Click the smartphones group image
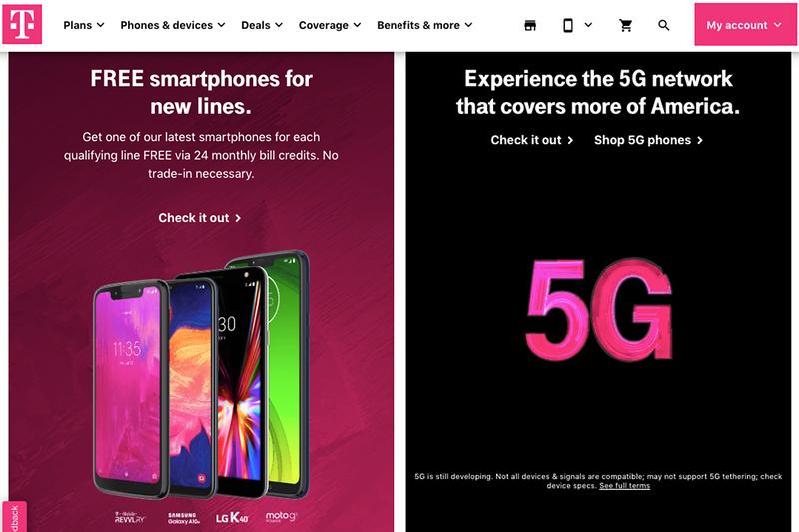 click(202, 374)
